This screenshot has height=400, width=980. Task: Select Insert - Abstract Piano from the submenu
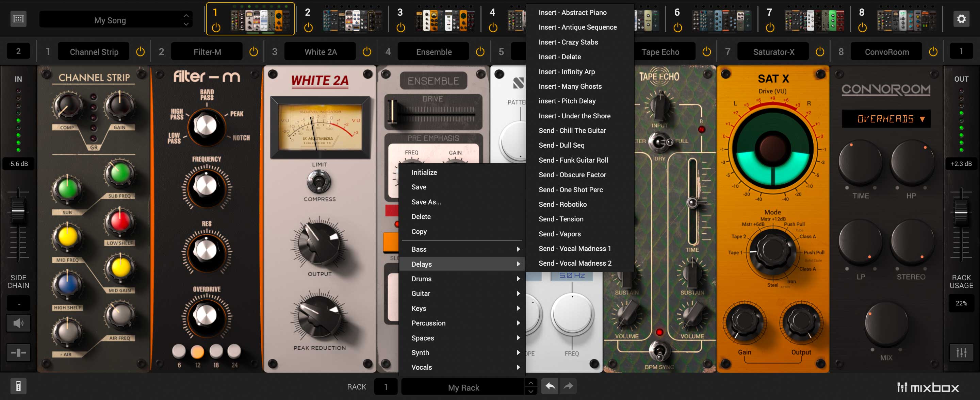(573, 12)
